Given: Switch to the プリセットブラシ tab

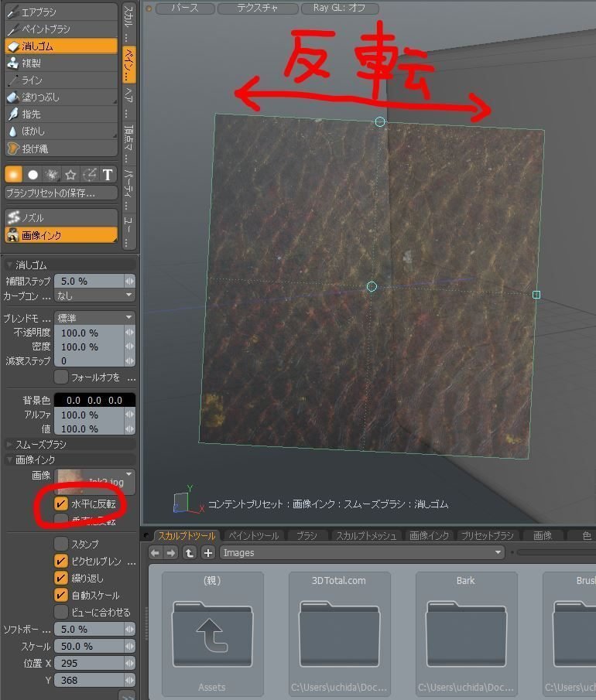Looking at the screenshot, I should [487, 535].
